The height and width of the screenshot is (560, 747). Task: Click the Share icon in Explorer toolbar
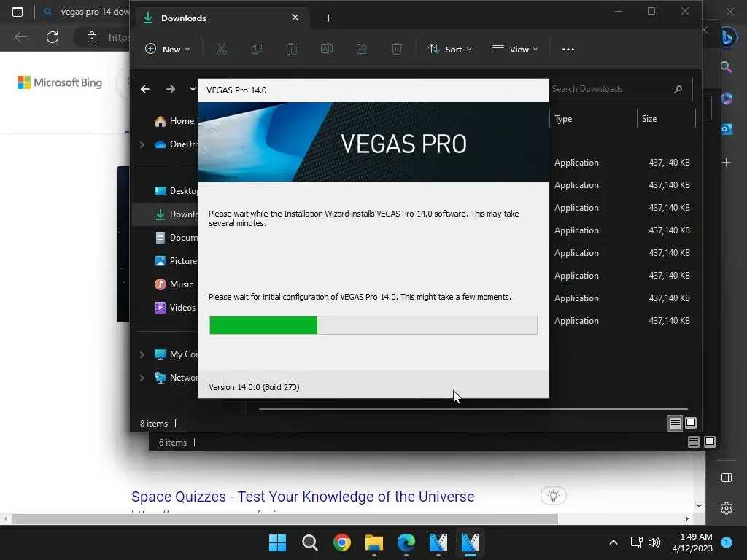click(362, 49)
